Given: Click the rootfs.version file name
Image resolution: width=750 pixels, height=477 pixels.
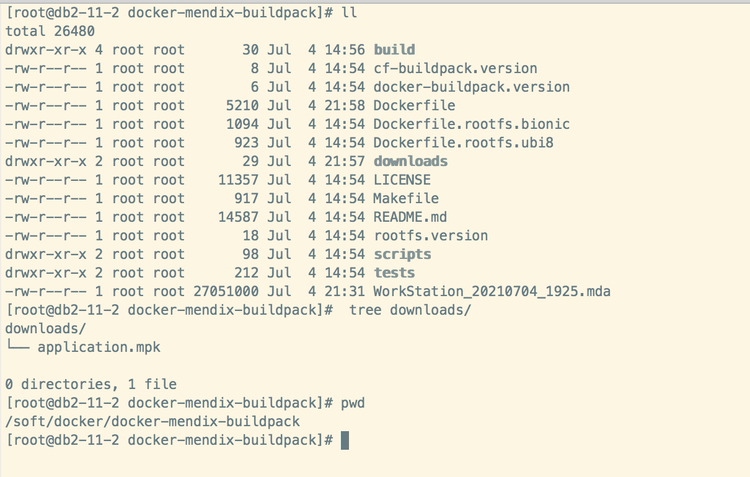Looking at the screenshot, I should point(430,236).
